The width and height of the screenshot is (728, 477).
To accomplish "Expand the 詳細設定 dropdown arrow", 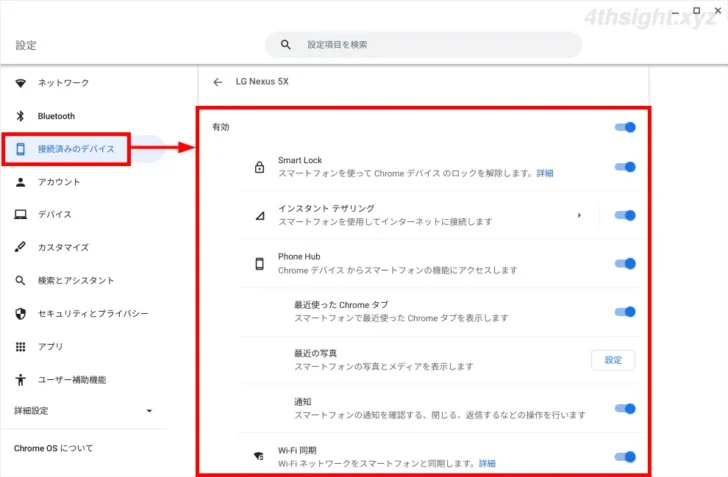I will pos(149,411).
